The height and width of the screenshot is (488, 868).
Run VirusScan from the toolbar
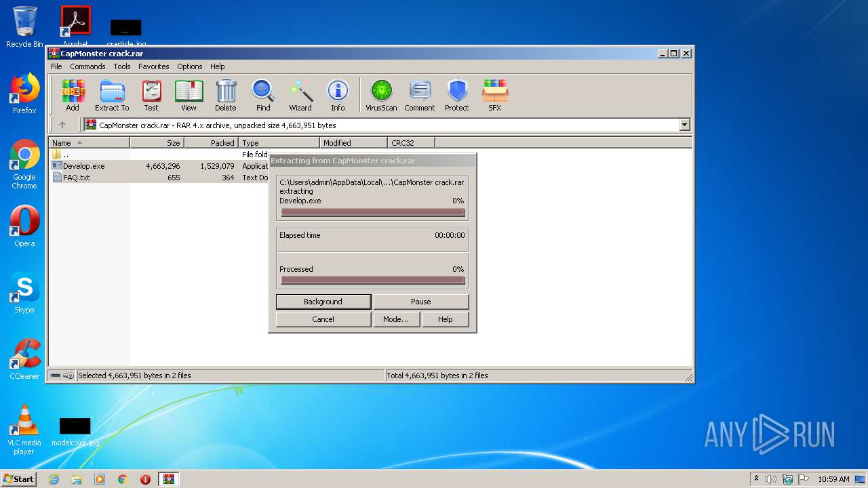click(x=381, y=95)
